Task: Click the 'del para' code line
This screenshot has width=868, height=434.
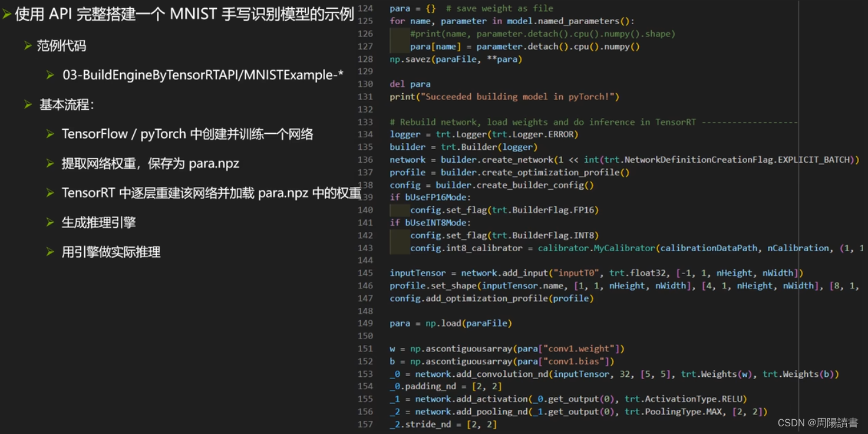Action: [x=410, y=84]
